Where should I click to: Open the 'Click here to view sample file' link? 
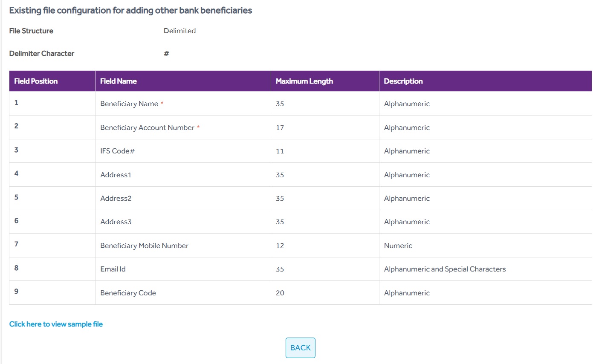[56, 324]
